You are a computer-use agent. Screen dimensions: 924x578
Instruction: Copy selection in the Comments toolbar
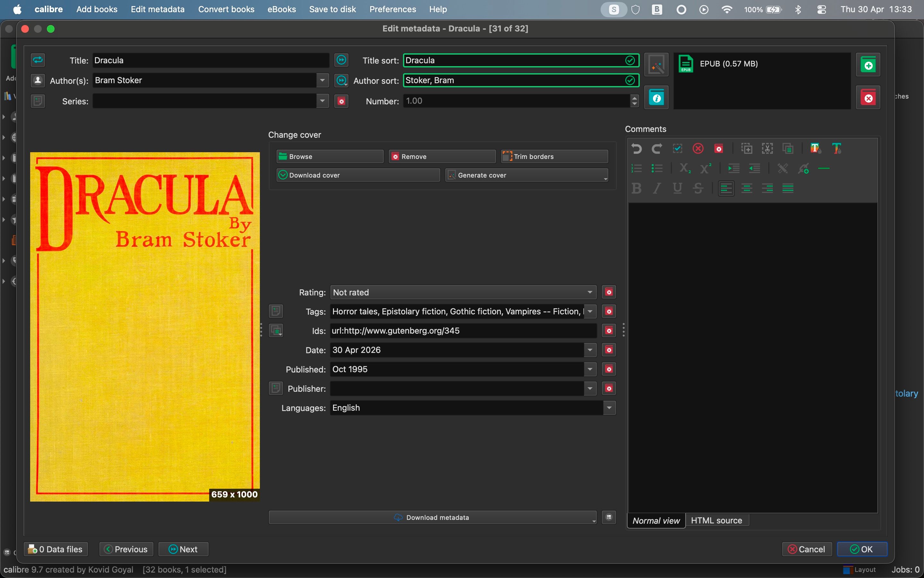(747, 148)
